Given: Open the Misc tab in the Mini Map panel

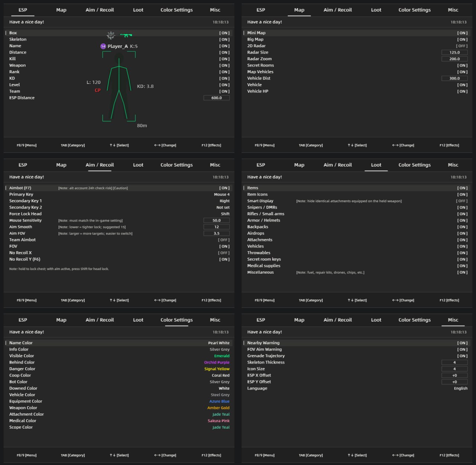Looking at the screenshot, I should pos(453,10).
